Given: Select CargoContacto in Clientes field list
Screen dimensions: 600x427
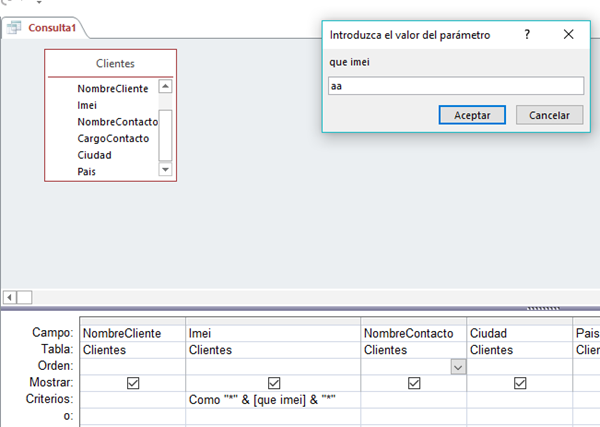Looking at the screenshot, I should (113, 138).
